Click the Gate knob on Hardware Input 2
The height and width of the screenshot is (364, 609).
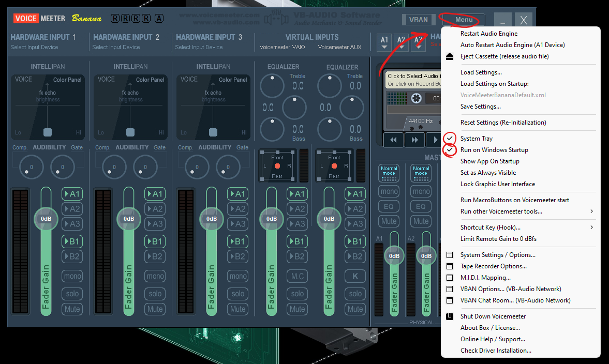(145, 167)
